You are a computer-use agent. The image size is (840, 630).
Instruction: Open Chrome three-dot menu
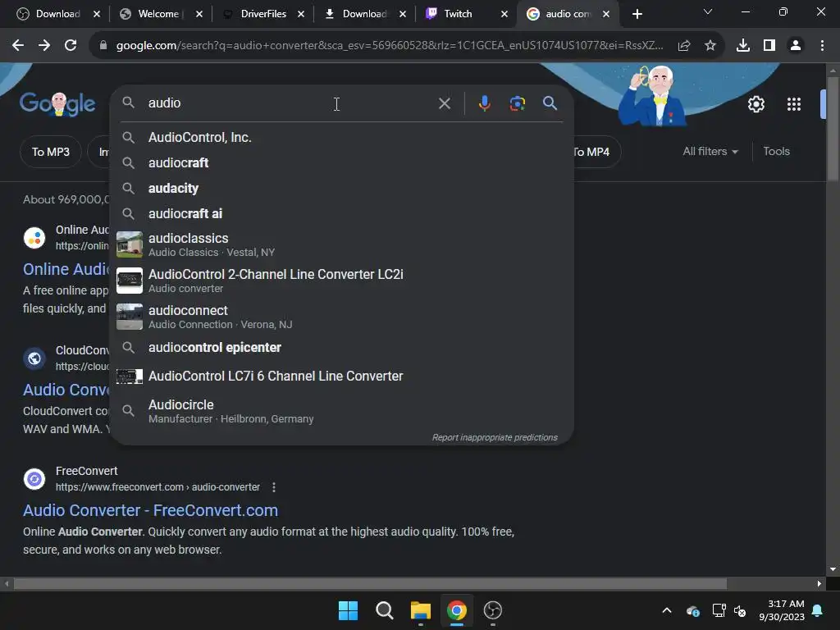tap(822, 46)
